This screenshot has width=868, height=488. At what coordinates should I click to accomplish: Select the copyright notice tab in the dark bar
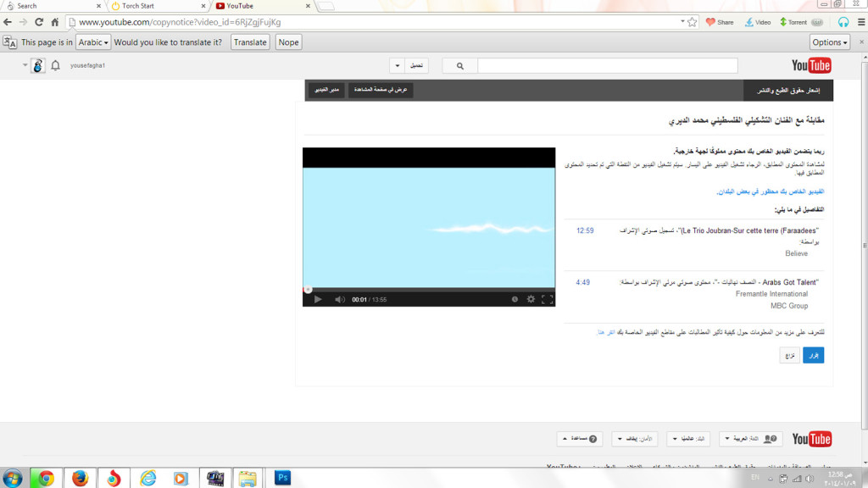(x=788, y=90)
